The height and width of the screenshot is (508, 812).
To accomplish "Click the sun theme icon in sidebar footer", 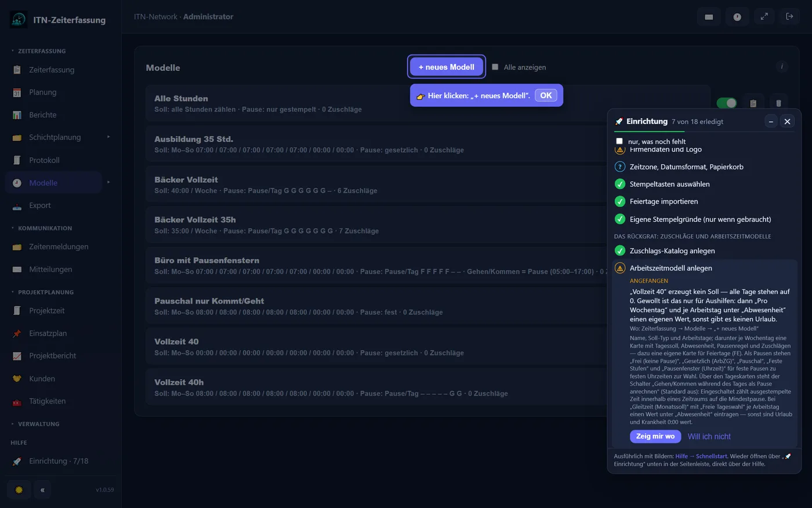I will [19, 490].
